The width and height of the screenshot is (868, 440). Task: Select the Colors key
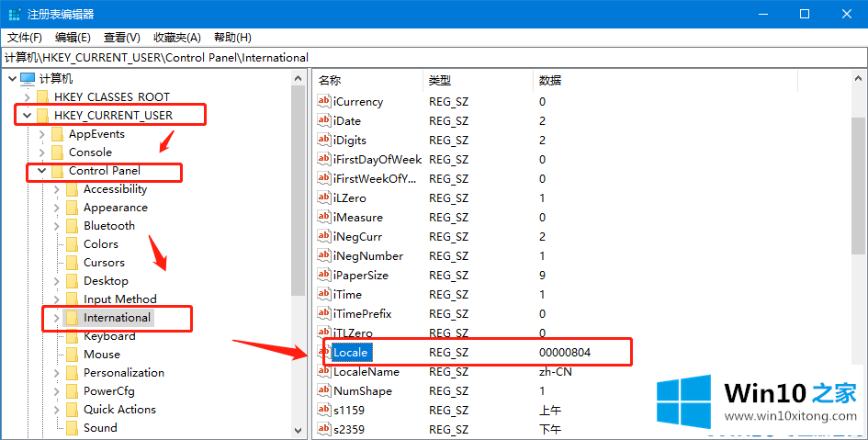[101, 244]
